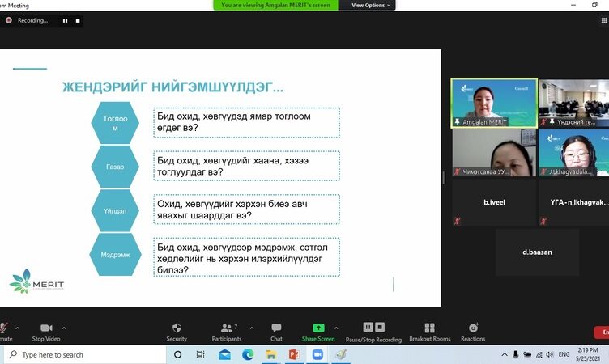Stop the recording in the top bar

(x=78, y=20)
